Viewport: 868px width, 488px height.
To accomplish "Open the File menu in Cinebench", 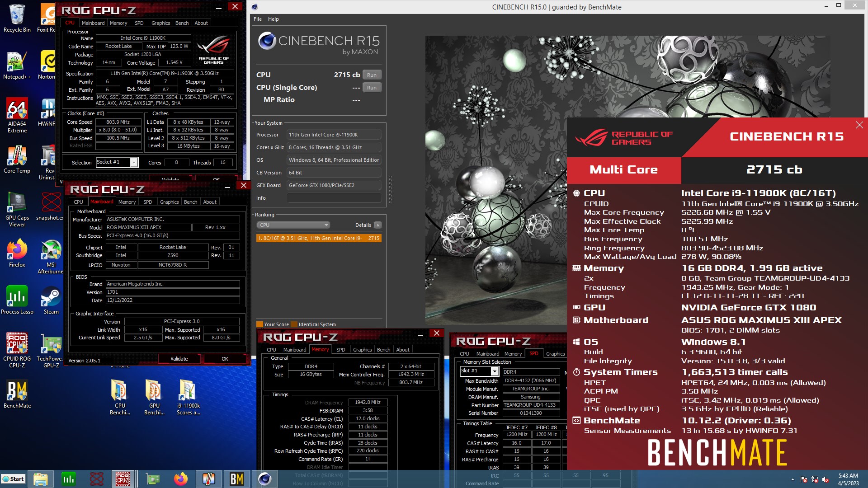I will (258, 19).
